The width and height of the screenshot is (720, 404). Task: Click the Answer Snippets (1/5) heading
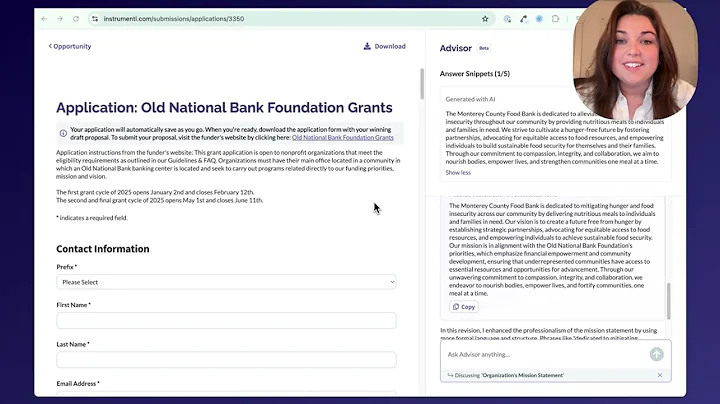point(474,73)
